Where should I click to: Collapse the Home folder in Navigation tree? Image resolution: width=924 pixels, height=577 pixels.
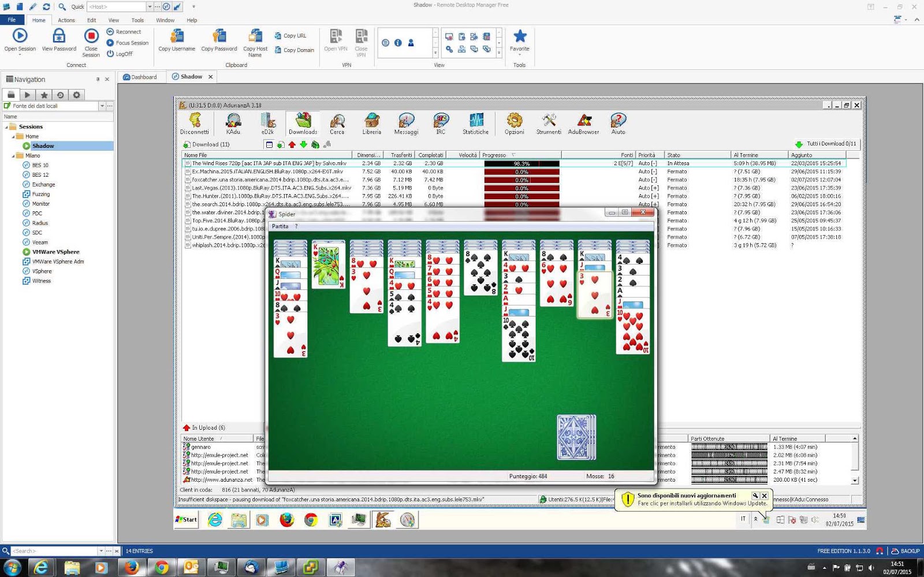coord(13,137)
